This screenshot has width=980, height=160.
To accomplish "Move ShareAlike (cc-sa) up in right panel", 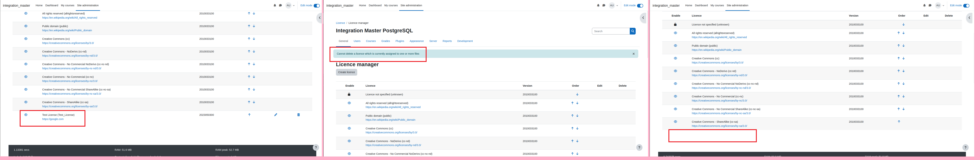I will tap(899, 122).
